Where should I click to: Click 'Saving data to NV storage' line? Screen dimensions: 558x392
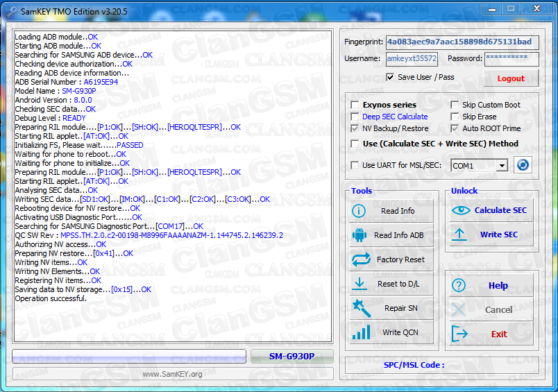(83, 289)
